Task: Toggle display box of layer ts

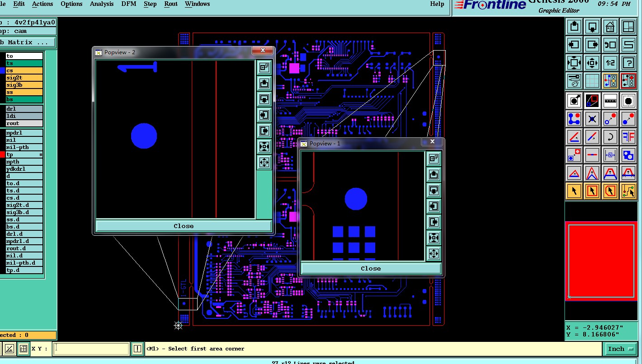Action: (2, 63)
